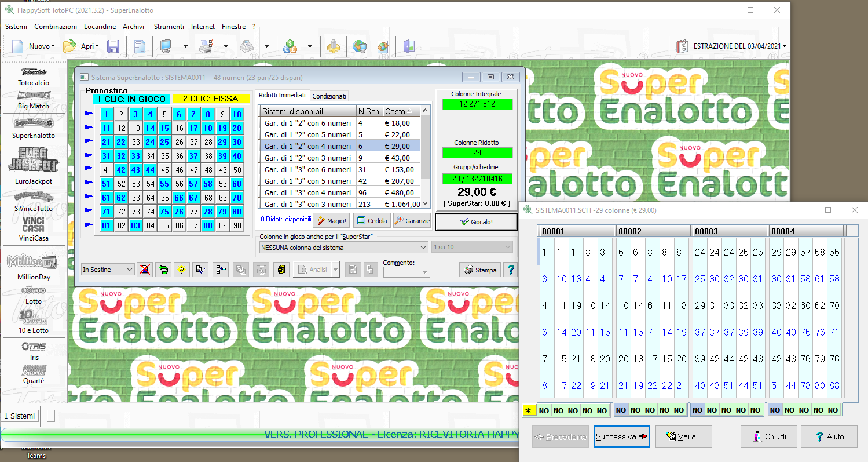868x462 pixels.
Task: Save system with floppy disk icon
Action: pos(113,46)
